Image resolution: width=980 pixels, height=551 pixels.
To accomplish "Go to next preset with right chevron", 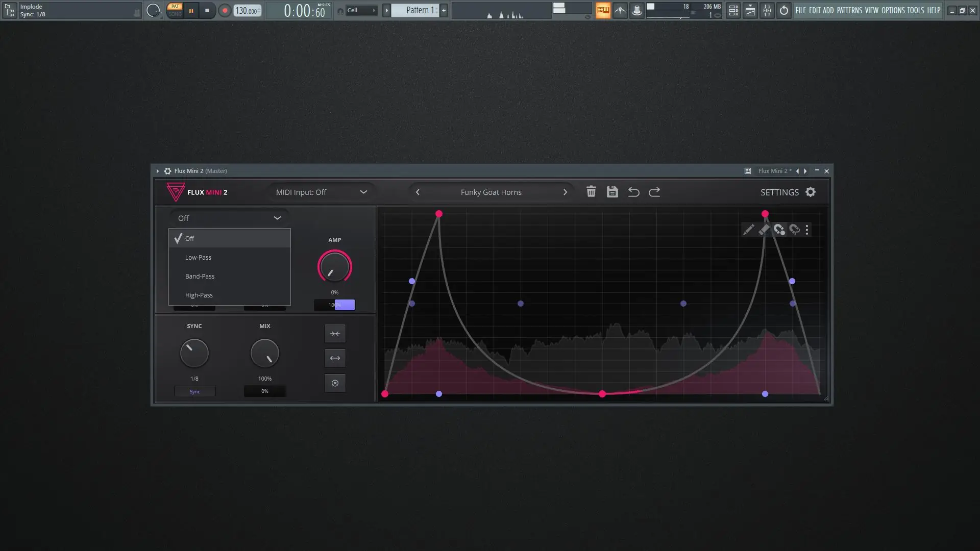I will [565, 192].
